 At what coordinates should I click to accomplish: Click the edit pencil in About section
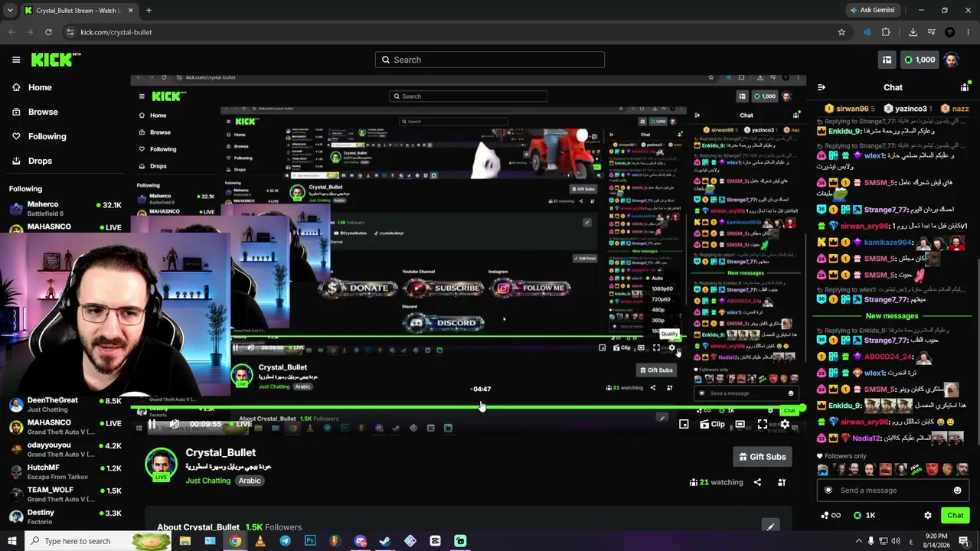pyautogui.click(x=771, y=527)
